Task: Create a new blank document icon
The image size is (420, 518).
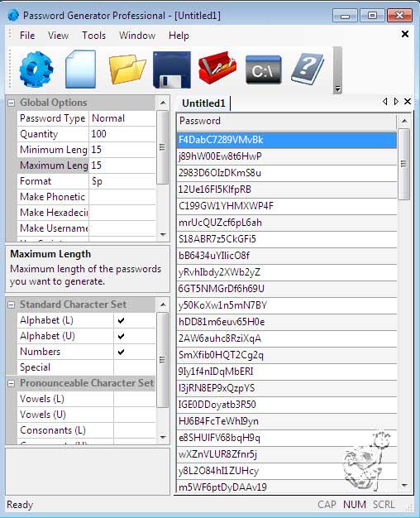Action: click(x=80, y=70)
